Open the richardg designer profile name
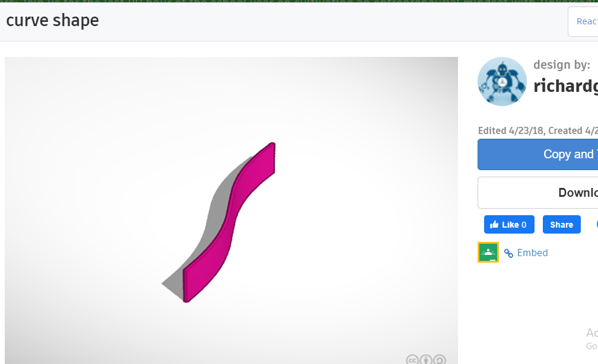Viewport: 598px width, 364px height. pos(565,86)
